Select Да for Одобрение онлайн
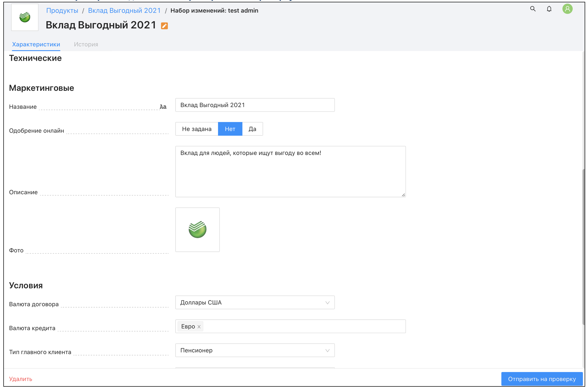588x389 pixels. click(252, 129)
